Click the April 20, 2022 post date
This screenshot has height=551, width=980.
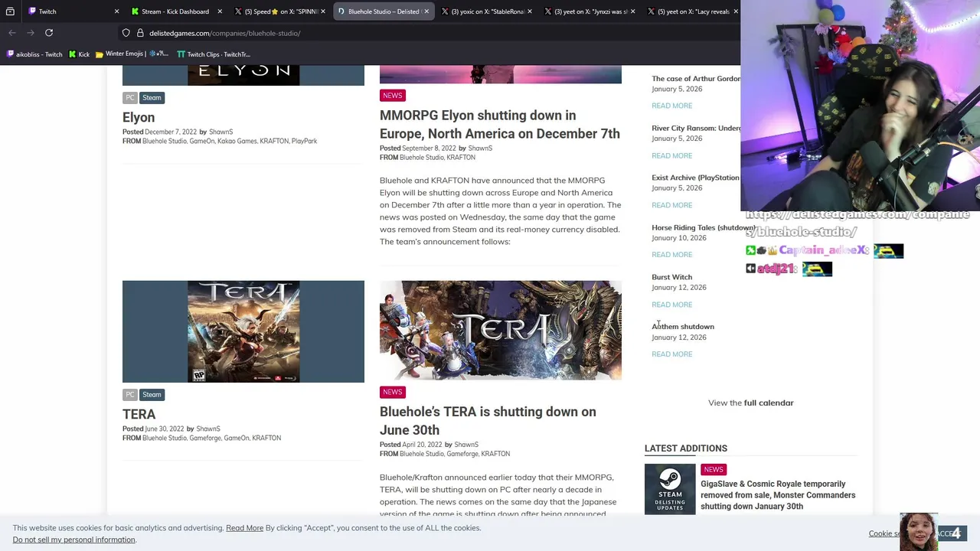point(422,445)
